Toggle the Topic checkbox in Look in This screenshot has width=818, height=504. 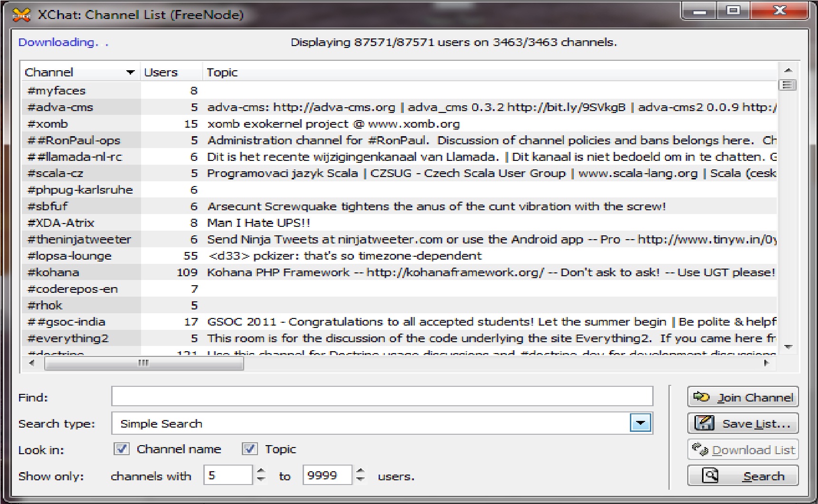(x=250, y=449)
